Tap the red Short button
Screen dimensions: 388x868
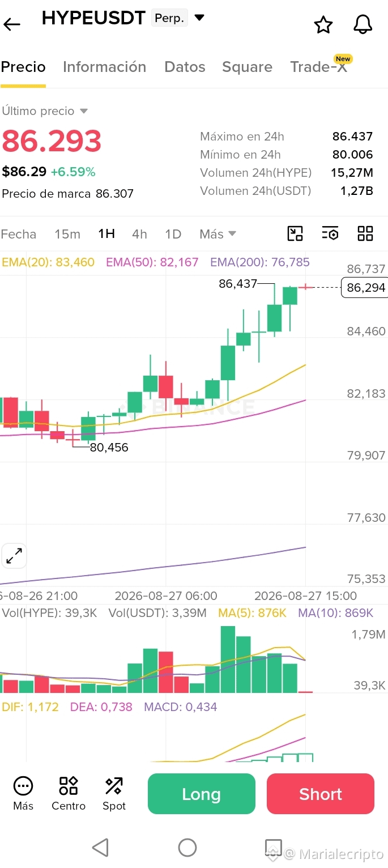coord(321,794)
